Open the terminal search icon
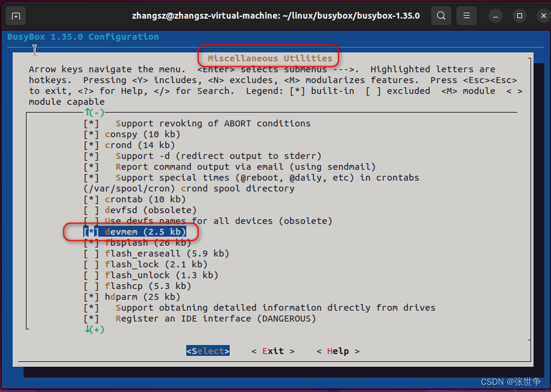Screen dimensions: 551x392 pyautogui.click(x=441, y=16)
